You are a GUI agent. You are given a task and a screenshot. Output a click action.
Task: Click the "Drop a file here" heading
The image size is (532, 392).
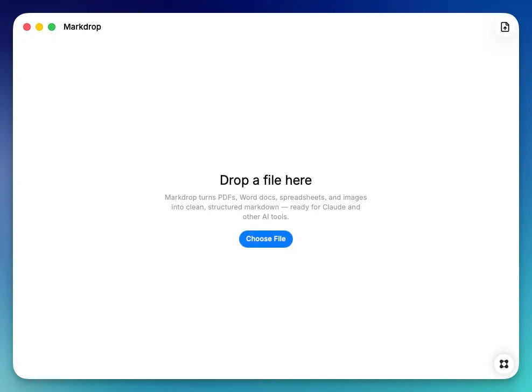[x=265, y=180]
